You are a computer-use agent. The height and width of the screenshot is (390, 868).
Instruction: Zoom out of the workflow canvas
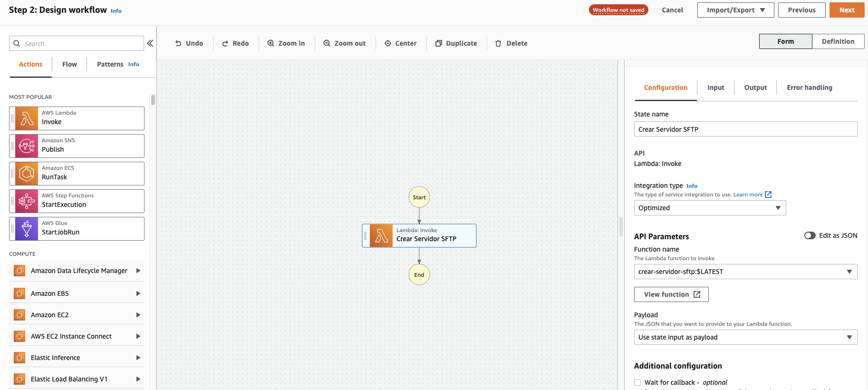point(345,43)
